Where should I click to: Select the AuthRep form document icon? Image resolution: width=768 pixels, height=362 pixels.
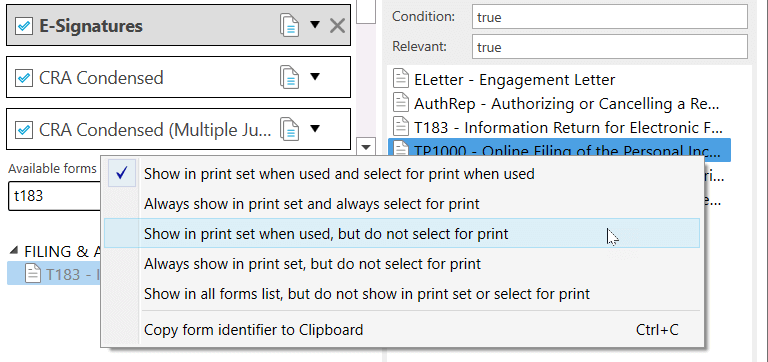click(401, 103)
